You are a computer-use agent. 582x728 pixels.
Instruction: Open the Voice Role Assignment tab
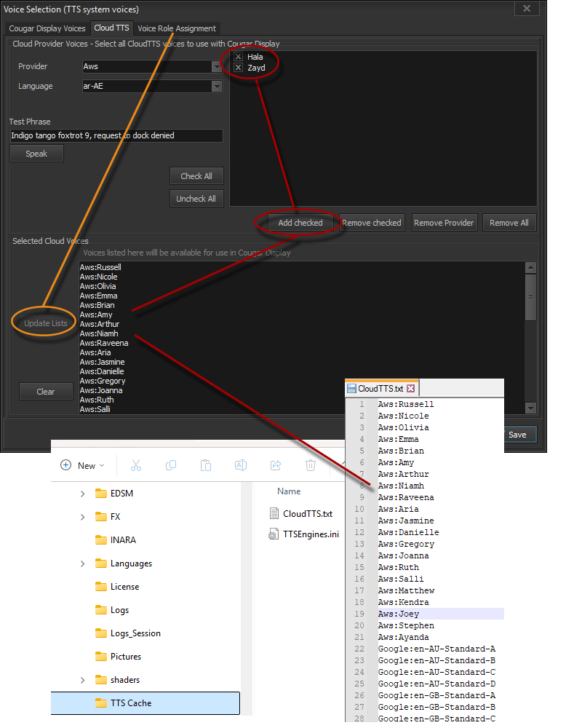(x=177, y=28)
